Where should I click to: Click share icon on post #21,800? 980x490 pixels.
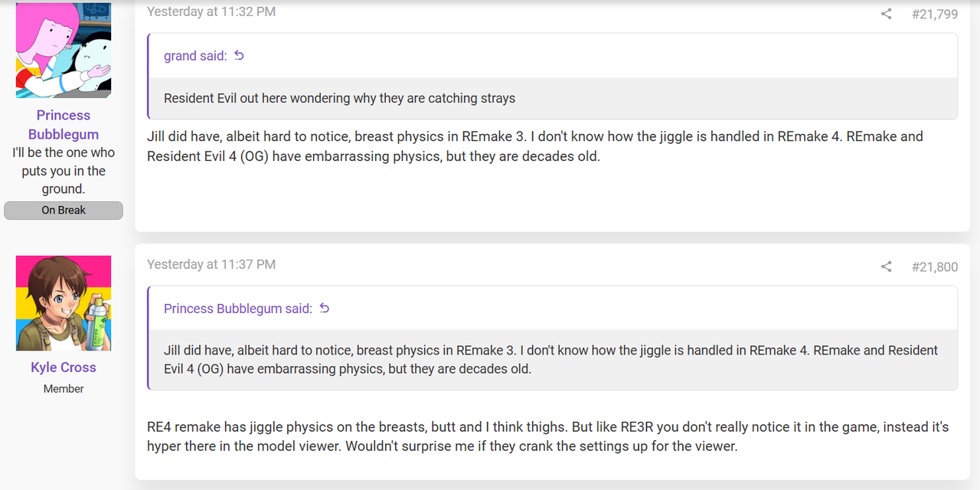tap(886, 266)
